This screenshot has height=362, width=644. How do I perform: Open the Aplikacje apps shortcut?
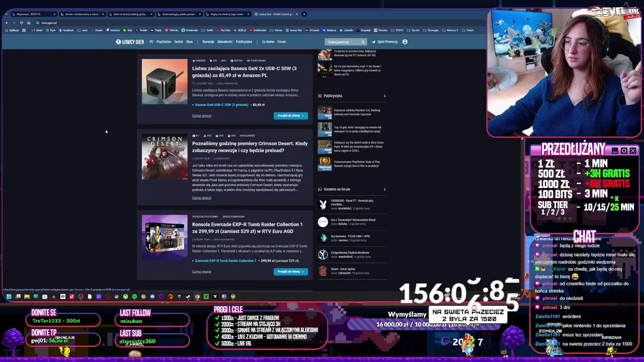(12, 30)
